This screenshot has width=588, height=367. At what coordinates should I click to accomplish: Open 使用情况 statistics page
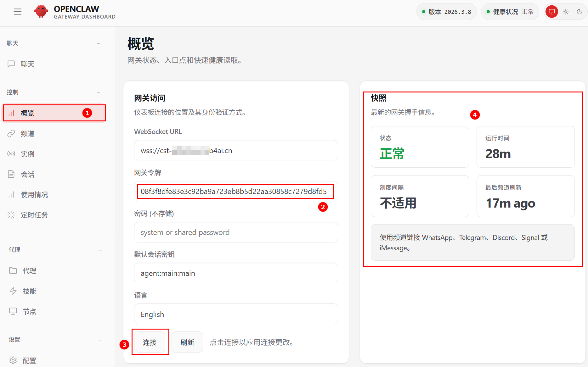[34, 195]
